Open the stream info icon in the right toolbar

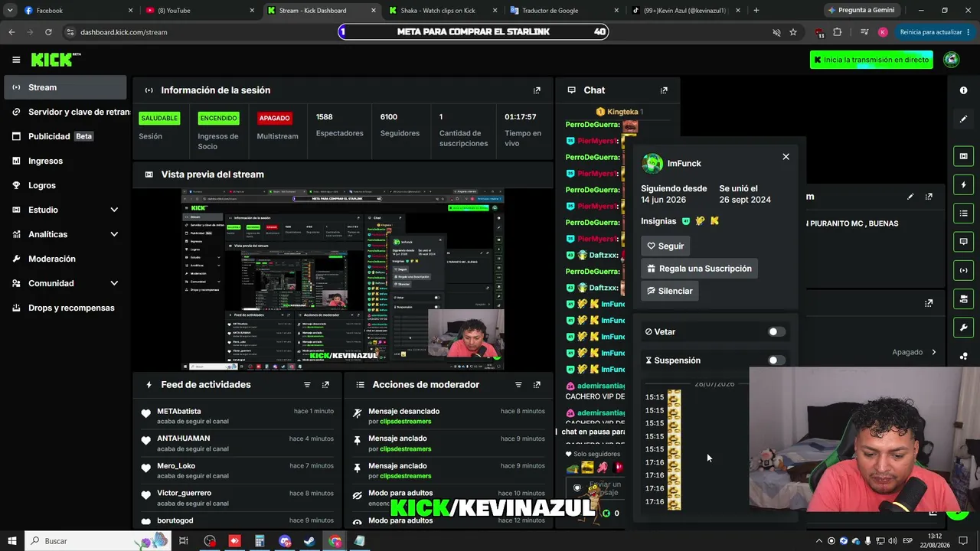963,90
